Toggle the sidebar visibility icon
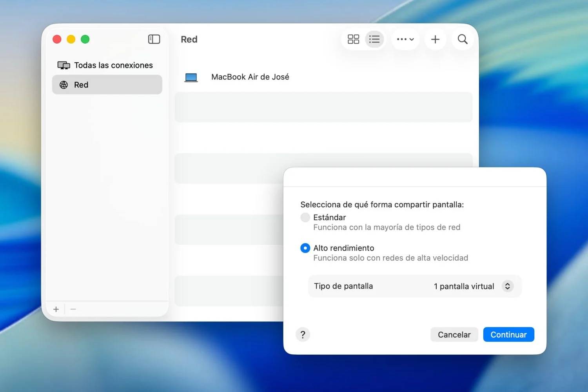Image resolution: width=588 pixels, height=392 pixels. pos(154,39)
